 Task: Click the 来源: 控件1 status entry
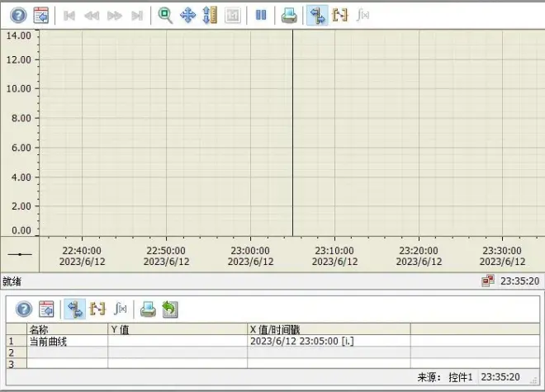[445, 377]
